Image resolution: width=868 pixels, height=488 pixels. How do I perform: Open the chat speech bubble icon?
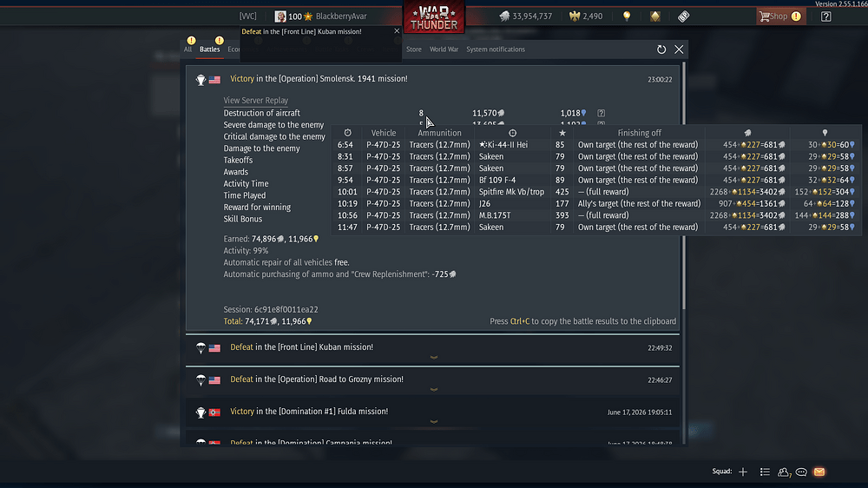click(801, 472)
